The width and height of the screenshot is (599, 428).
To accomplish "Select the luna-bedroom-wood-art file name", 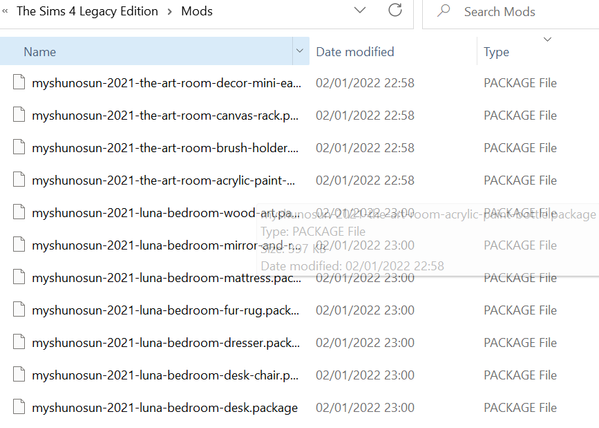I will [166, 213].
